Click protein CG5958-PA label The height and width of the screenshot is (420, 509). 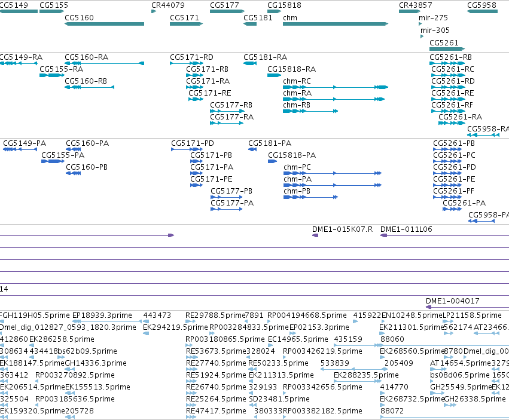[x=489, y=215]
